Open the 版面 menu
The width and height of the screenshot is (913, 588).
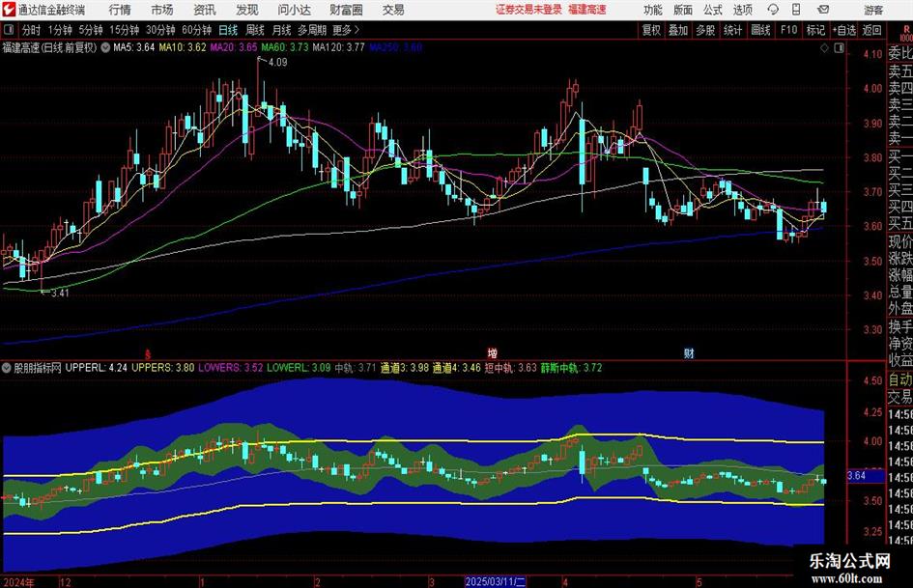682,10
